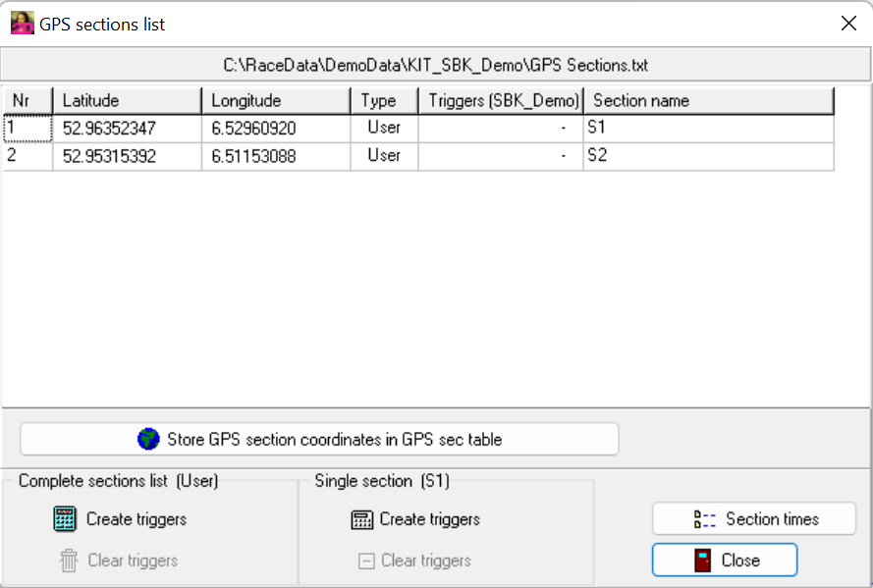873x588 pixels.
Task: Click Single section Create triggers icon
Action: pos(362,519)
